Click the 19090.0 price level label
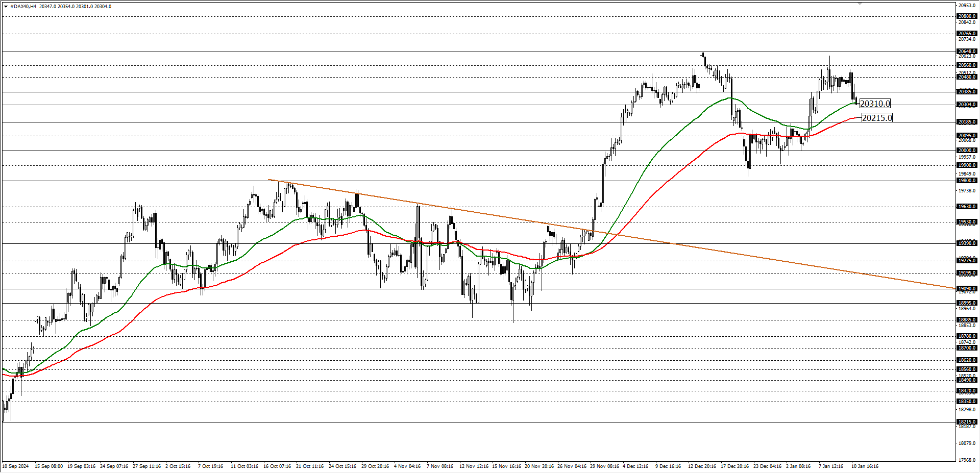Viewport: 980px width, 473px height. 967,289
